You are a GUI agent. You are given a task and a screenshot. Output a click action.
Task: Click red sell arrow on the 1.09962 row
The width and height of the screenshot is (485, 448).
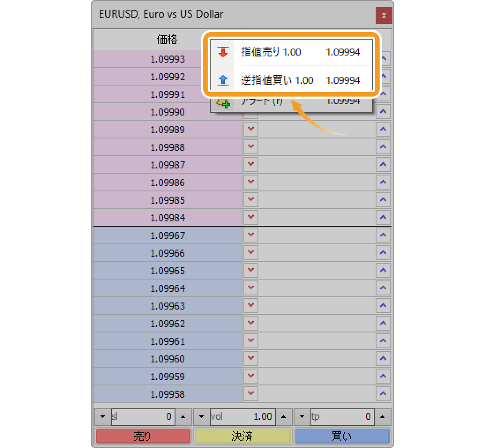pyautogui.click(x=250, y=323)
